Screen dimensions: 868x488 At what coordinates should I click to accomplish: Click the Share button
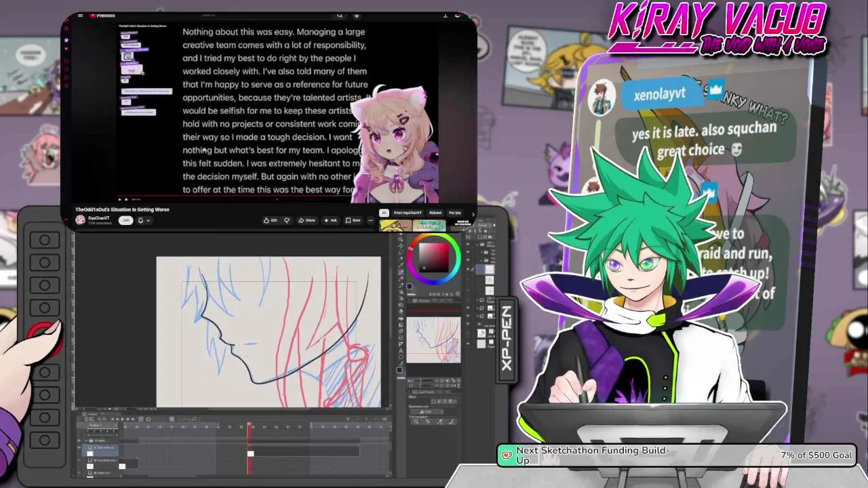click(307, 220)
